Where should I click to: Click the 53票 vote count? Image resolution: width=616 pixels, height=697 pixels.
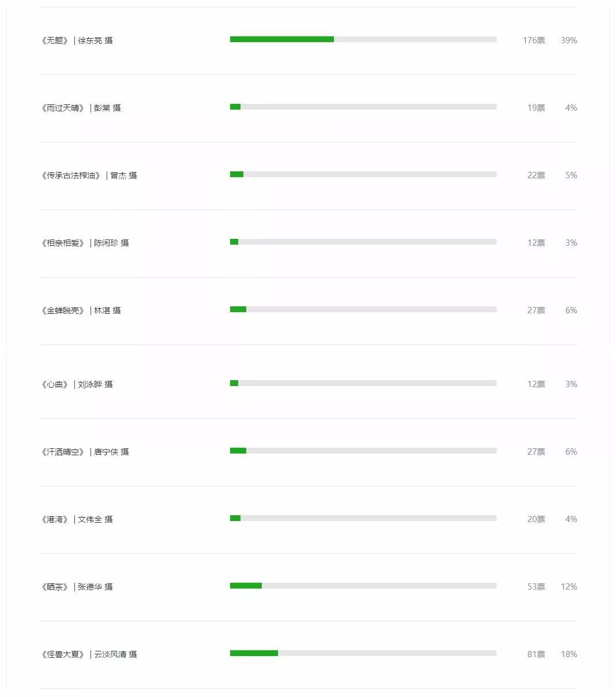(x=536, y=587)
